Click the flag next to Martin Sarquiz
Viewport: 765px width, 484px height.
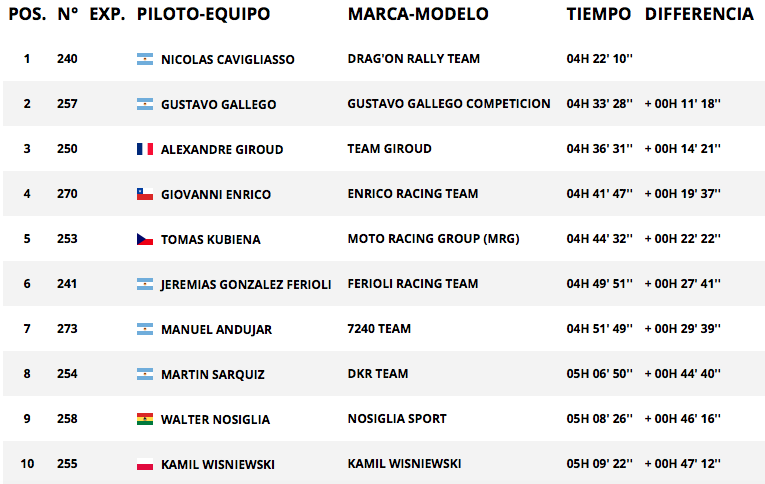click(x=145, y=374)
